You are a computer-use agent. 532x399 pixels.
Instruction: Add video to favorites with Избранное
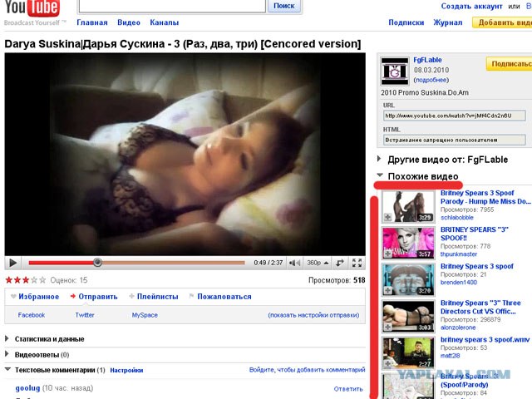click(x=37, y=296)
